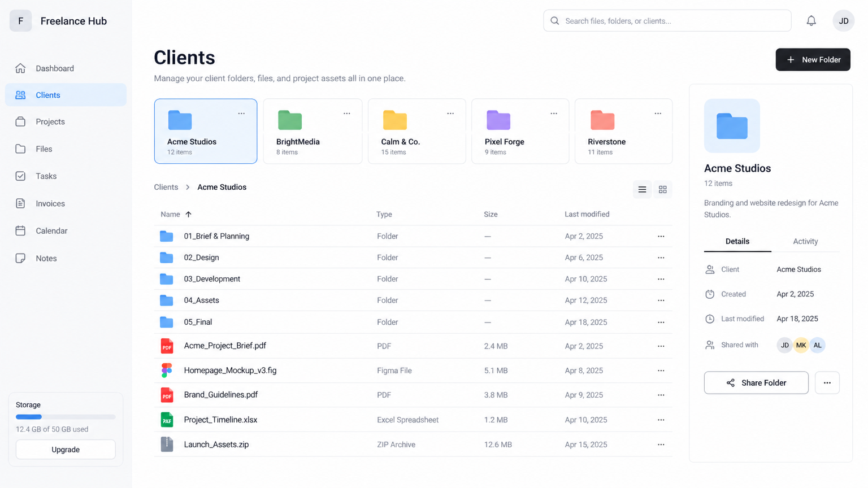This screenshot has height=488, width=868.
Task: Open row menu for 02_Design folder
Action: click(x=661, y=258)
